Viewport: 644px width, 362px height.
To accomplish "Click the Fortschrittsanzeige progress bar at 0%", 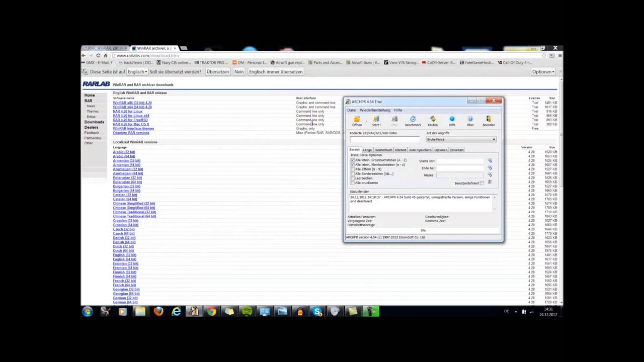I will [423, 230].
